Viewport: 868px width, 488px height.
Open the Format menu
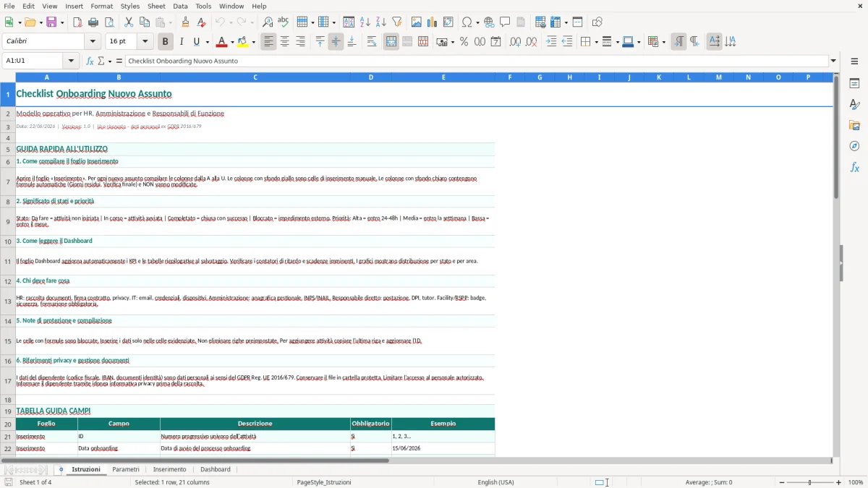coord(102,6)
